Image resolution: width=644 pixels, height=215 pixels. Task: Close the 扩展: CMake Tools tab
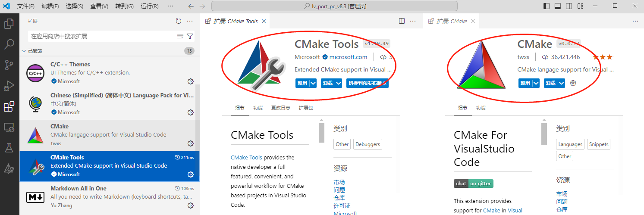pyautogui.click(x=264, y=21)
